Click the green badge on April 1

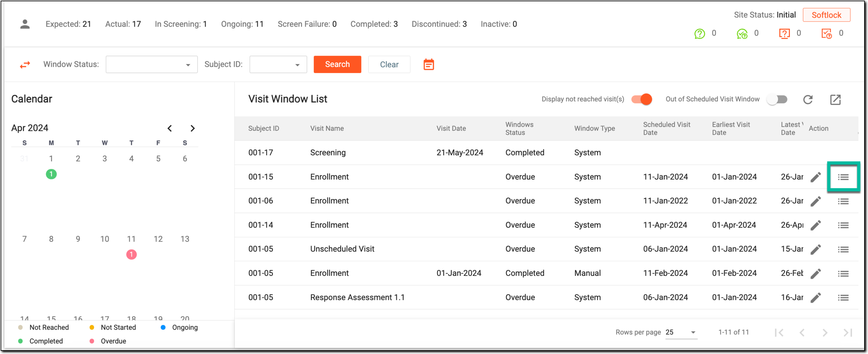coord(51,174)
